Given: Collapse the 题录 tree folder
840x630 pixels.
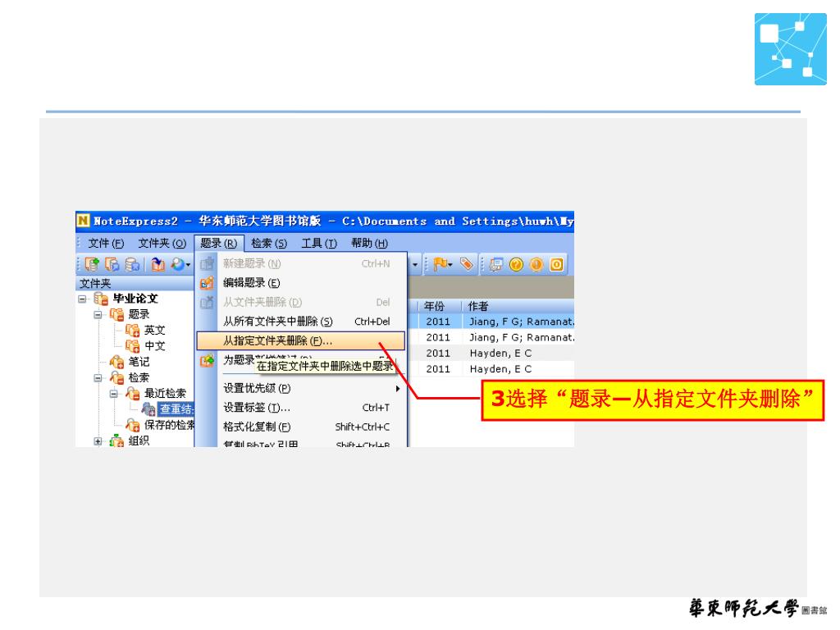Looking at the screenshot, I should (x=98, y=314).
